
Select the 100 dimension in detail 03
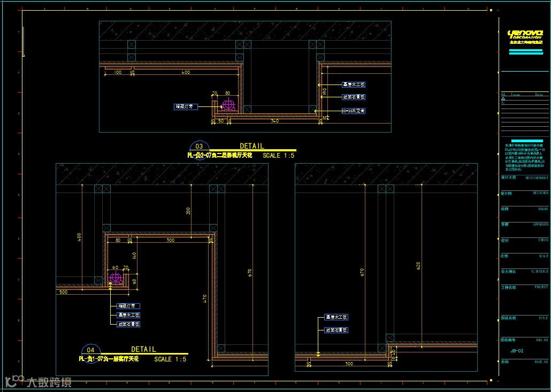[118, 72]
